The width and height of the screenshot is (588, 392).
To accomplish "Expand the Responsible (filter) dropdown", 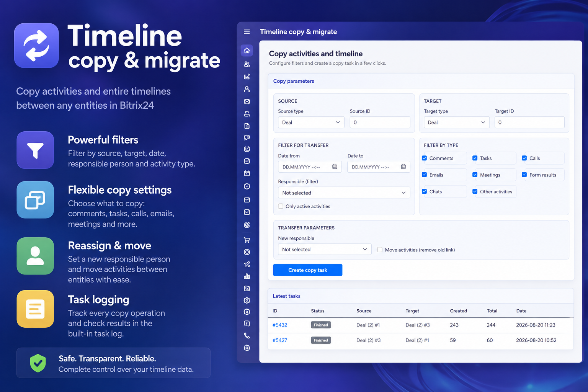I will (344, 193).
